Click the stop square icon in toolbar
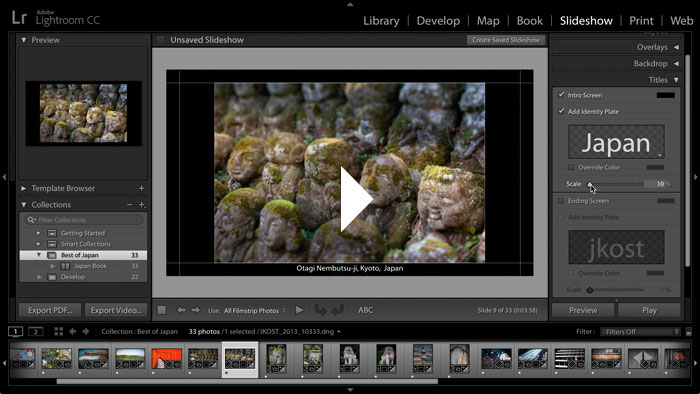 coord(162,310)
